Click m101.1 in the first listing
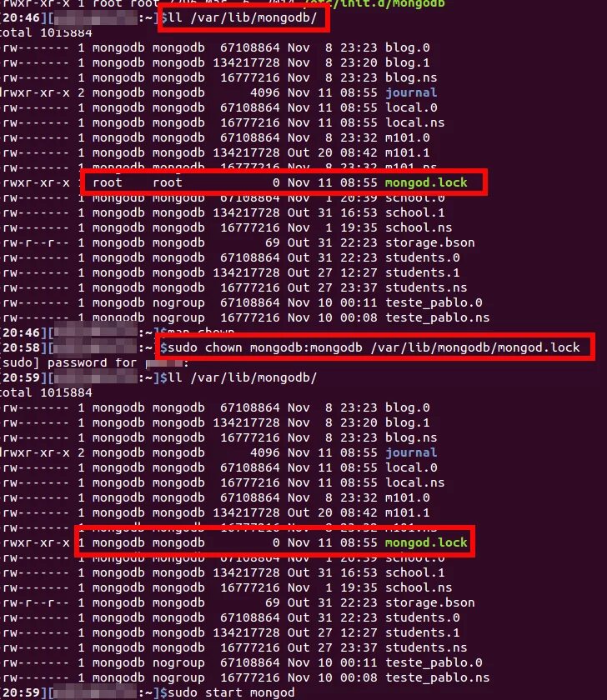Viewport: 607px width, 700px height. [408, 152]
